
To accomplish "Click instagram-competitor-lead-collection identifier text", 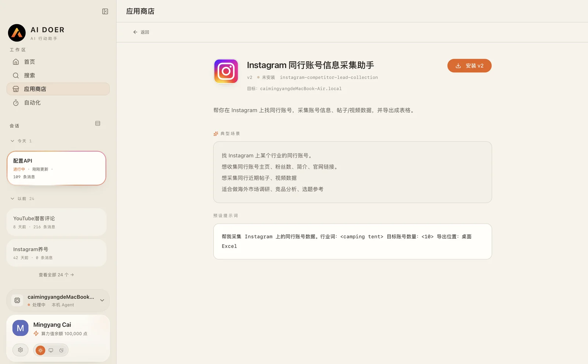I will tap(329, 78).
